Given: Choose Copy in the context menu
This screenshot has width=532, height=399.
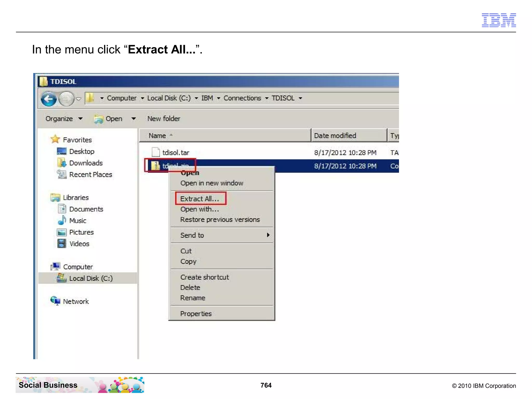Looking at the screenshot, I should 188,262.
